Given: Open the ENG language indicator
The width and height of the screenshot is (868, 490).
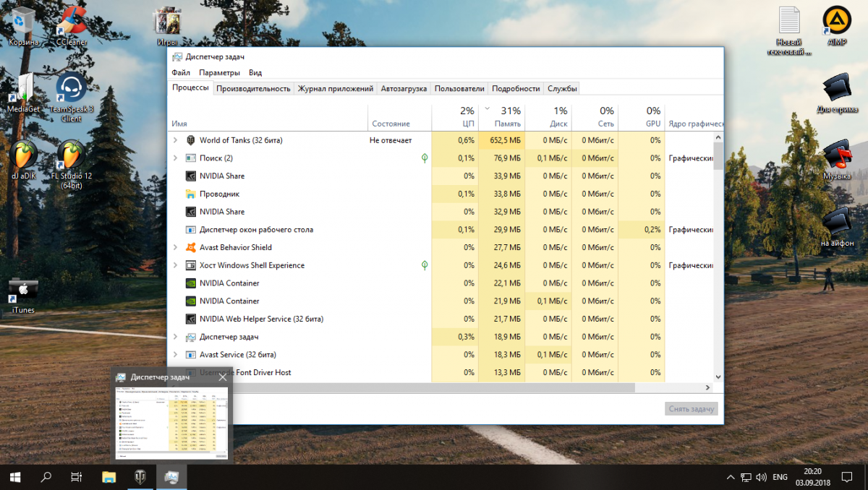Looking at the screenshot, I should (x=780, y=477).
